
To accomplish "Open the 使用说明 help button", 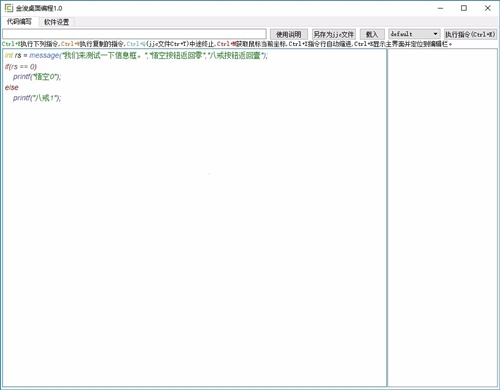I will tap(289, 34).
